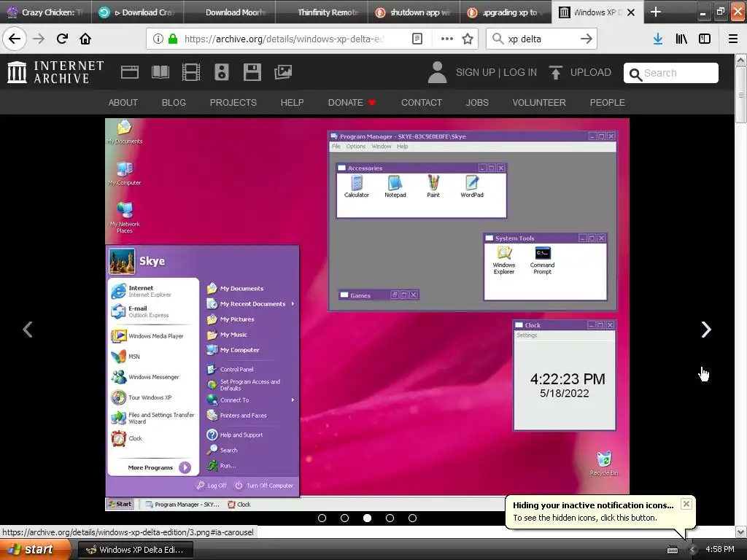Screen dimensions: 747x560
Task: Switch to Crazy Chicken tab
Action: point(45,12)
